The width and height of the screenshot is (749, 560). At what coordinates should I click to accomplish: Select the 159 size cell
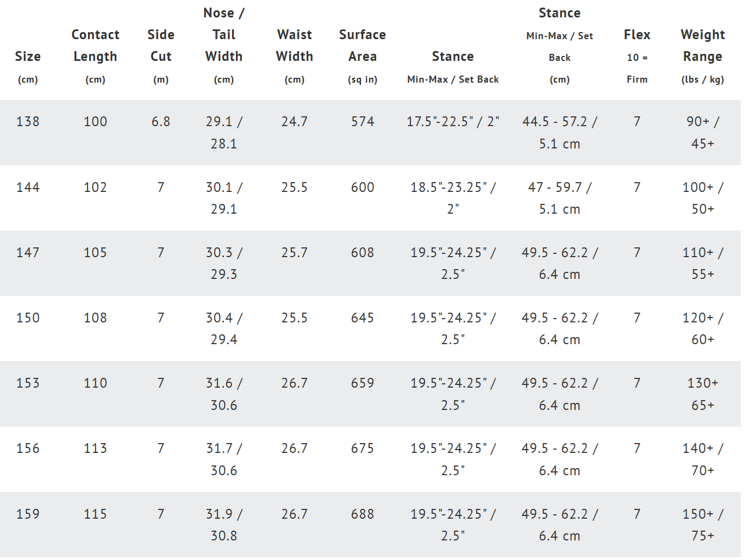28,514
